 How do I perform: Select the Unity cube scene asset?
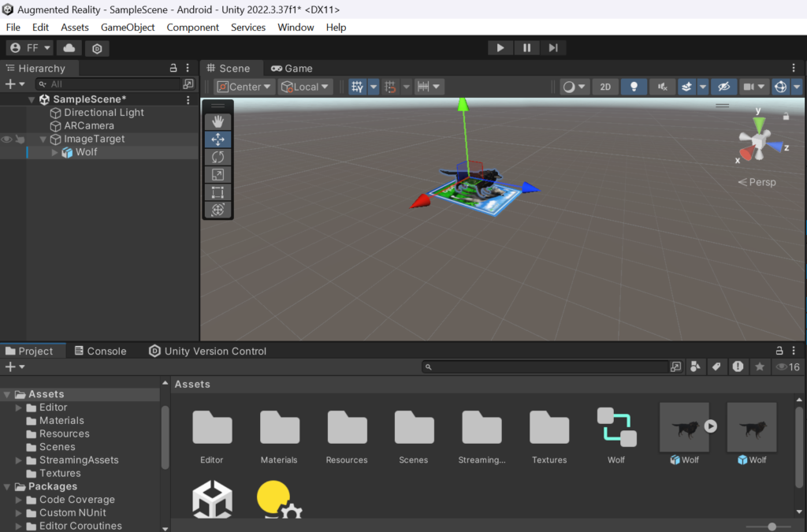[x=212, y=499]
